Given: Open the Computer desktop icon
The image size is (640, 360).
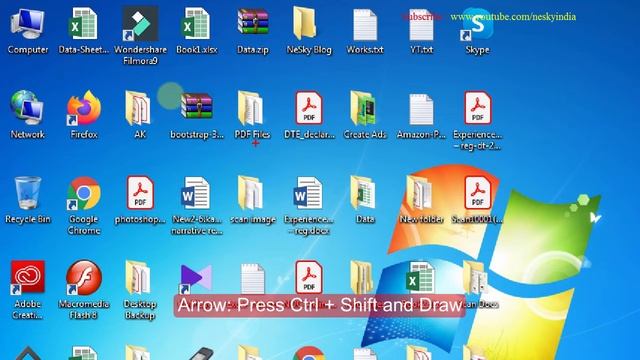Looking at the screenshot, I should point(27,25).
